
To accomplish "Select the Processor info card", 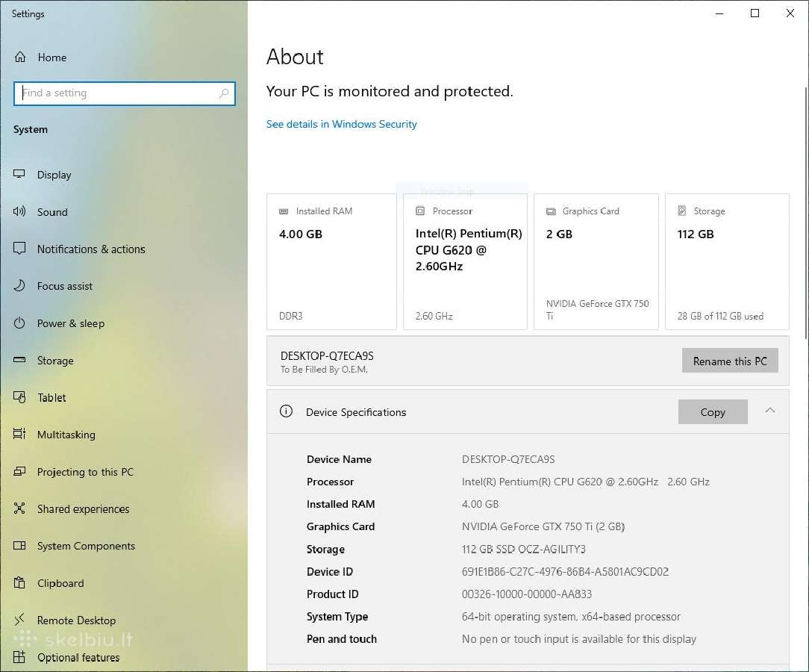I will [x=465, y=261].
